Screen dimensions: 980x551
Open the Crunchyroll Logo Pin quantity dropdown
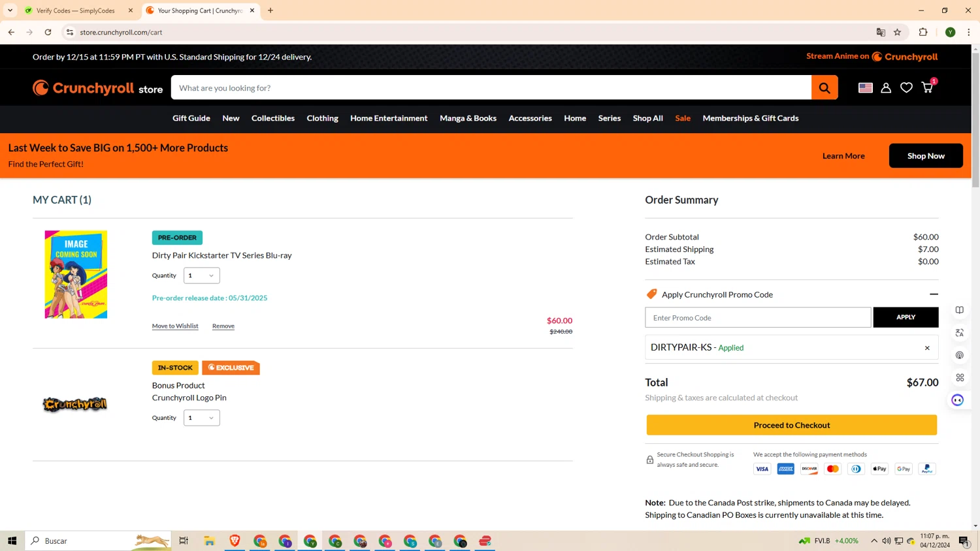202,418
